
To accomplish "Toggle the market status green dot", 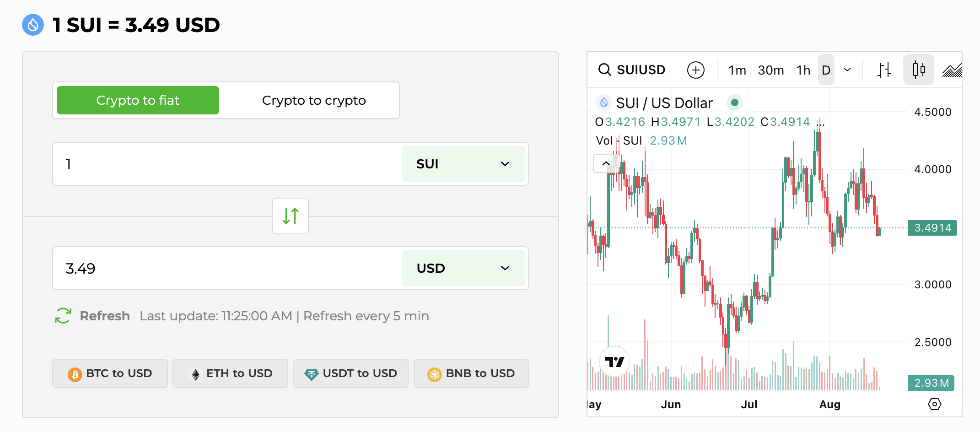I will [734, 103].
